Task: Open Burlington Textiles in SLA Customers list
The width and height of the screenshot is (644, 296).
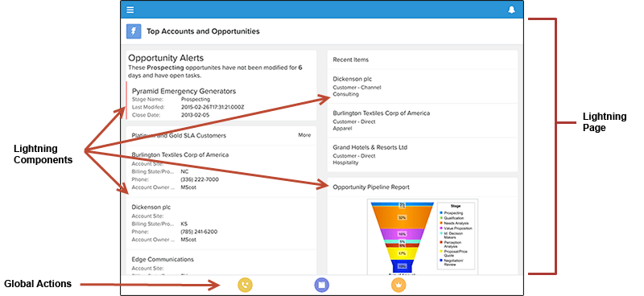Action: (180, 154)
